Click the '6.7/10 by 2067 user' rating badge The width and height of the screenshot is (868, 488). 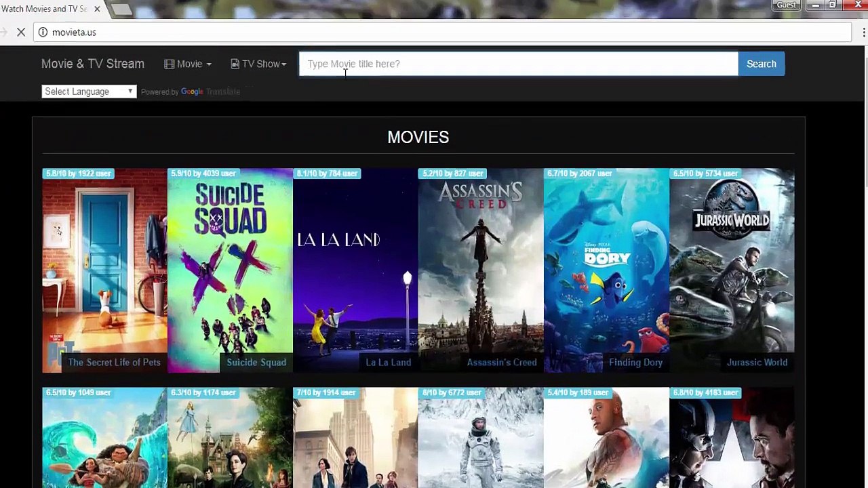tap(580, 174)
